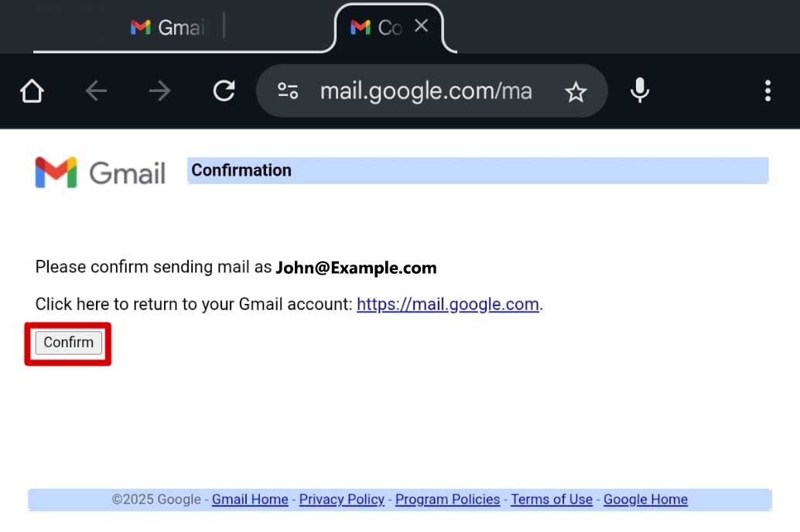Open site information icon in address bar
The width and height of the screenshot is (800, 532).
[288, 91]
